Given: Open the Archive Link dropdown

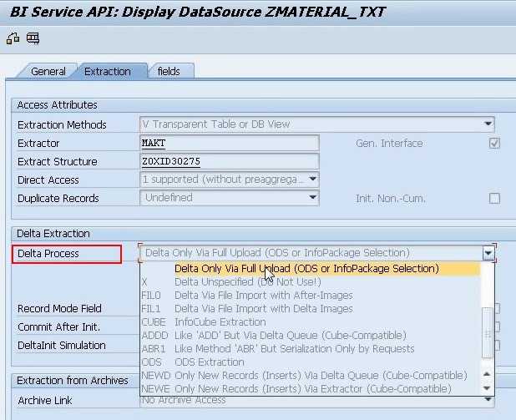Looking at the screenshot, I should point(488,400).
